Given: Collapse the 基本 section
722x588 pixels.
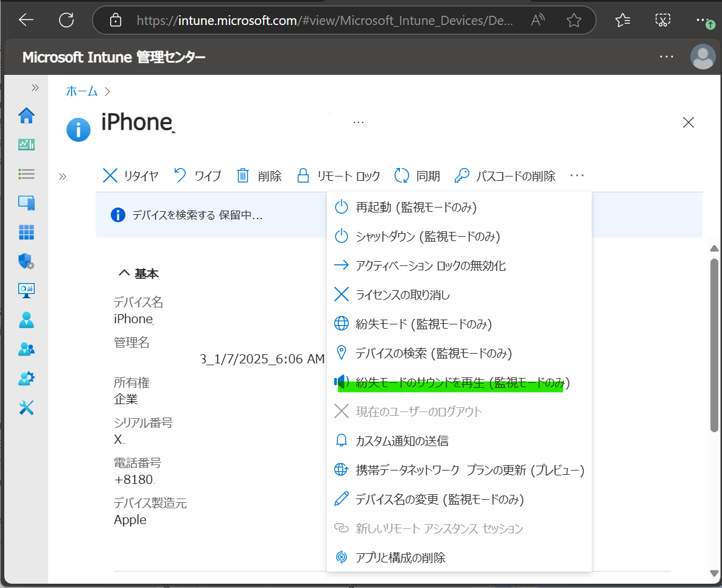Looking at the screenshot, I should pos(138,273).
